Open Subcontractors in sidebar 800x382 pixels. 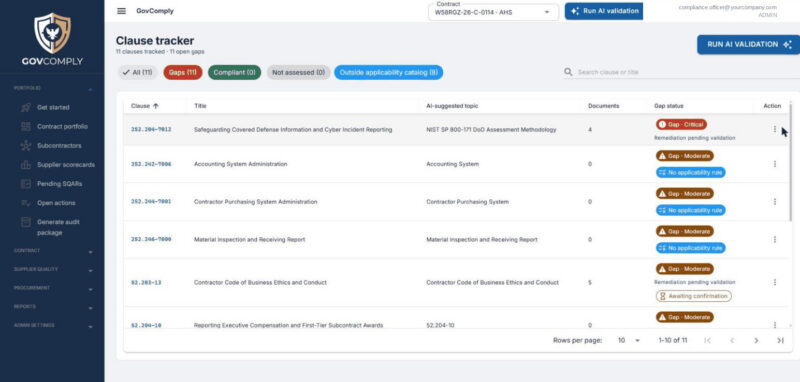59,146
